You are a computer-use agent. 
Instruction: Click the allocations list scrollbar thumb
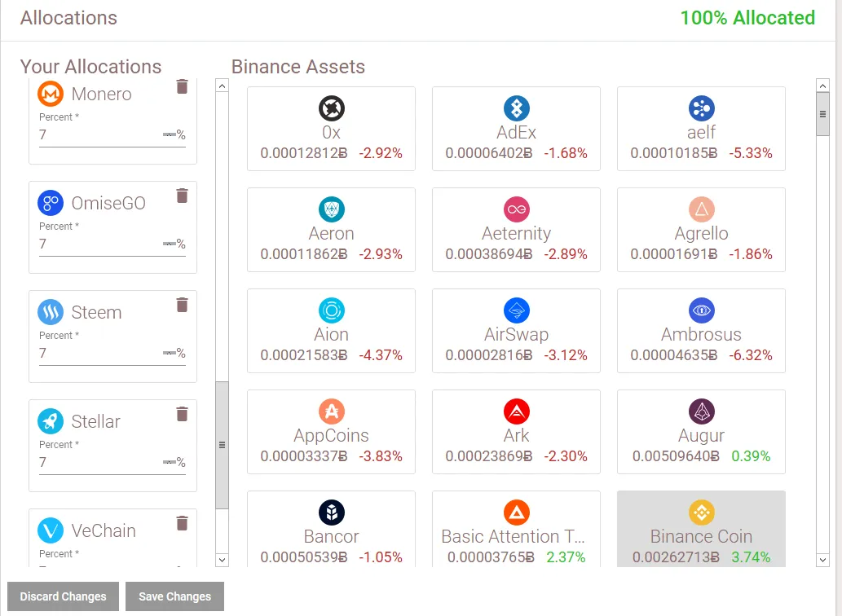(222, 445)
